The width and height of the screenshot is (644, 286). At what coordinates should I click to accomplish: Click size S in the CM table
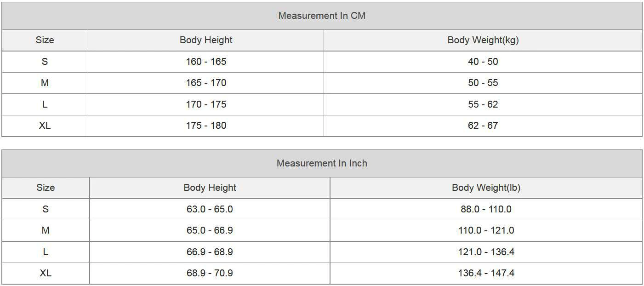click(x=45, y=62)
